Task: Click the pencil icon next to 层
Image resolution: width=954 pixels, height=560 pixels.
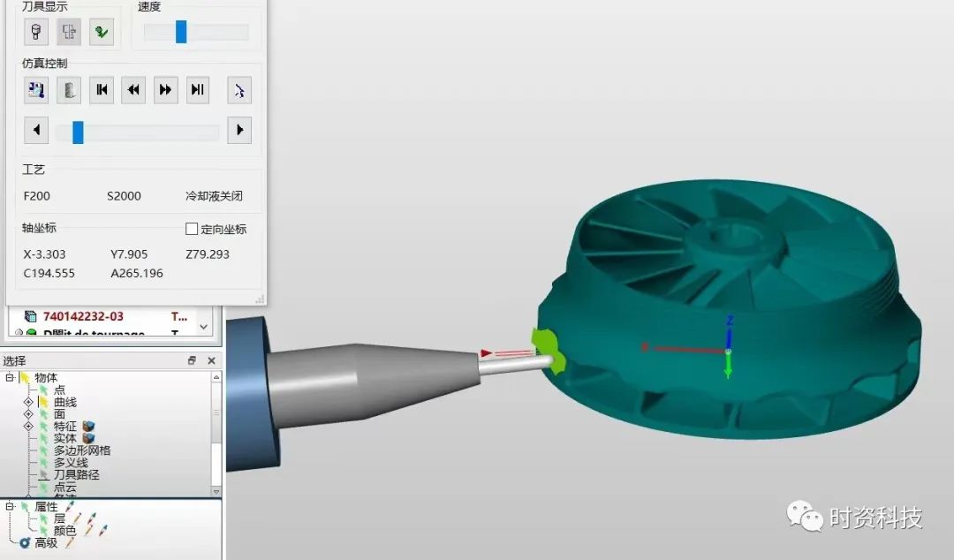Action: pyautogui.click(x=77, y=518)
